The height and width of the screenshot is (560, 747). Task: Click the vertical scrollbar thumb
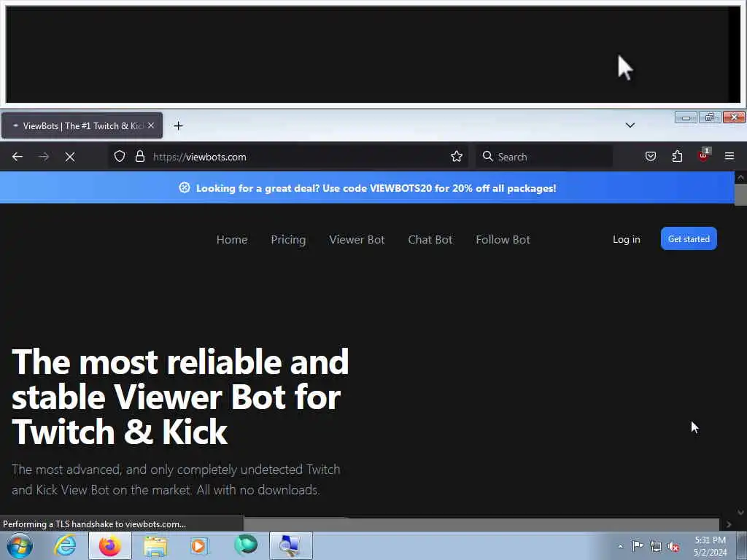pyautogui.click(x=741, y=194)
